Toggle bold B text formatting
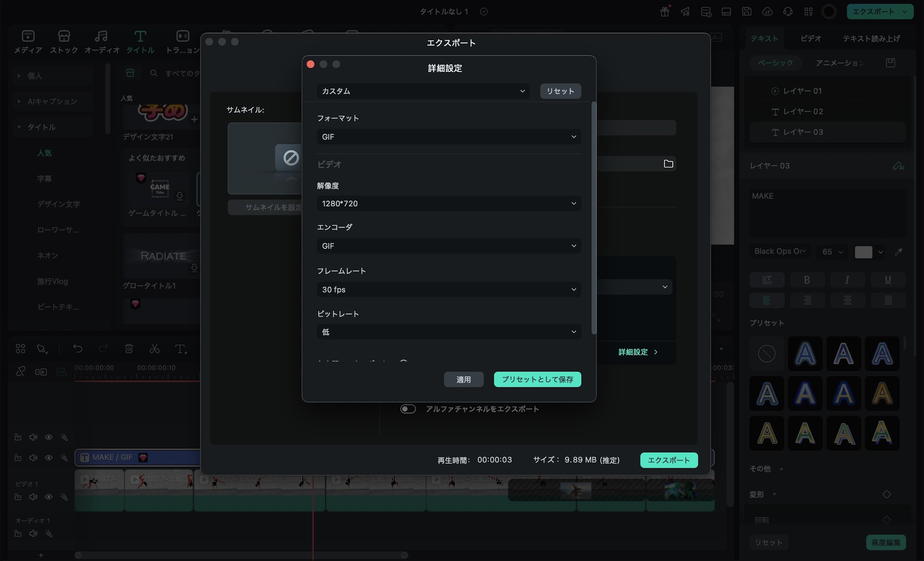 click(807, 280)
